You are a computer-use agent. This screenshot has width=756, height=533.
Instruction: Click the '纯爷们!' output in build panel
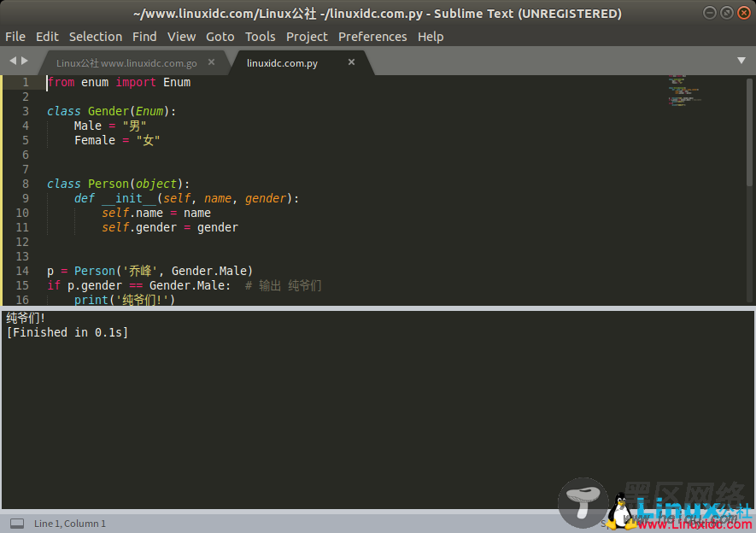[x=26, y=318]
